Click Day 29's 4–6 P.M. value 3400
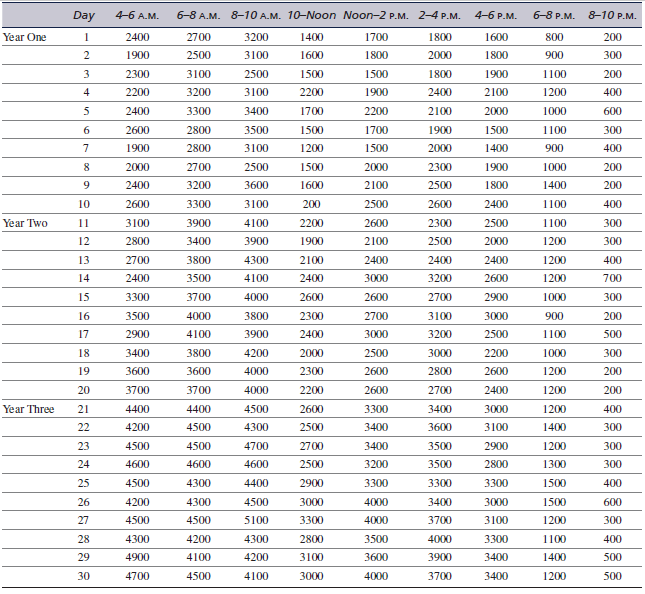The height and width of the screenshot is (594, 645). pos(496,557)
